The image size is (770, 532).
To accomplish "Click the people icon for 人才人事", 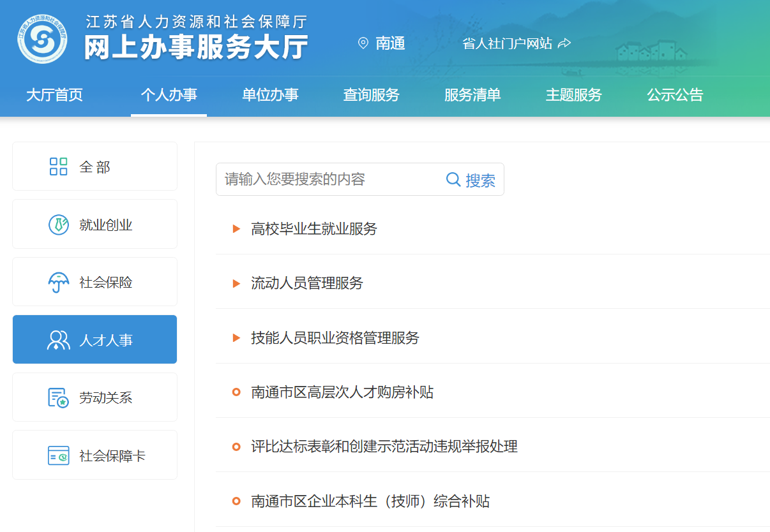I will coord(58,340).
